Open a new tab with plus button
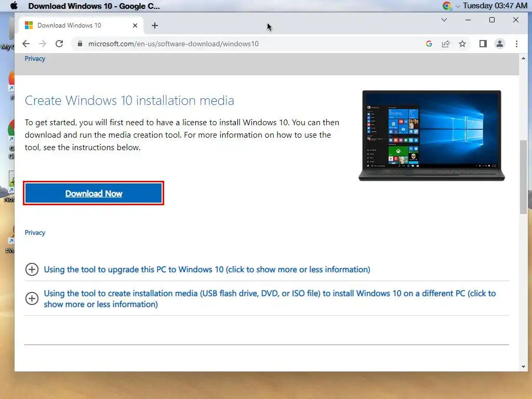The width and height of the screenshot is (532, 399). [155, 25]
